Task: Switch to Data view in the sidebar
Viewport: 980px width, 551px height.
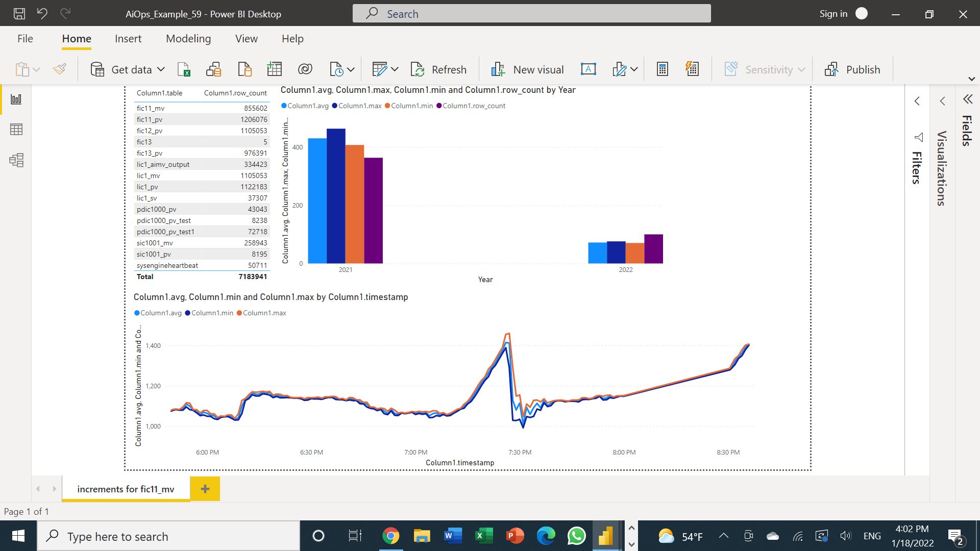Action: pos(16,130)
